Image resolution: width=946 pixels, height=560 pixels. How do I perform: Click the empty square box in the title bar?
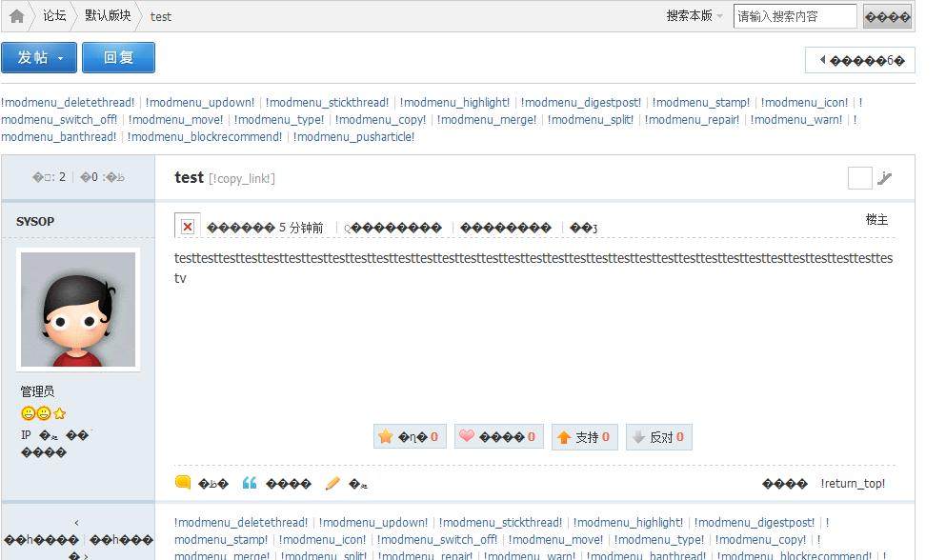point(859,178)
